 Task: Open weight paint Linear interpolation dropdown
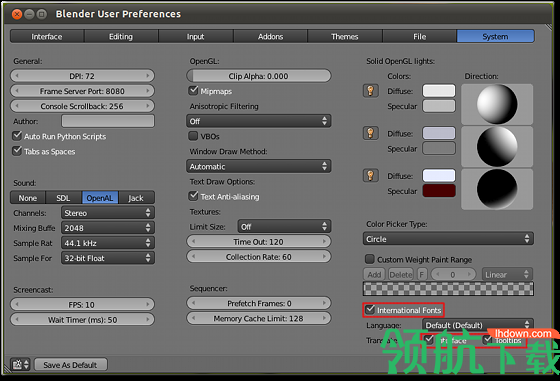pyautogui.click(x=507, y=274)
